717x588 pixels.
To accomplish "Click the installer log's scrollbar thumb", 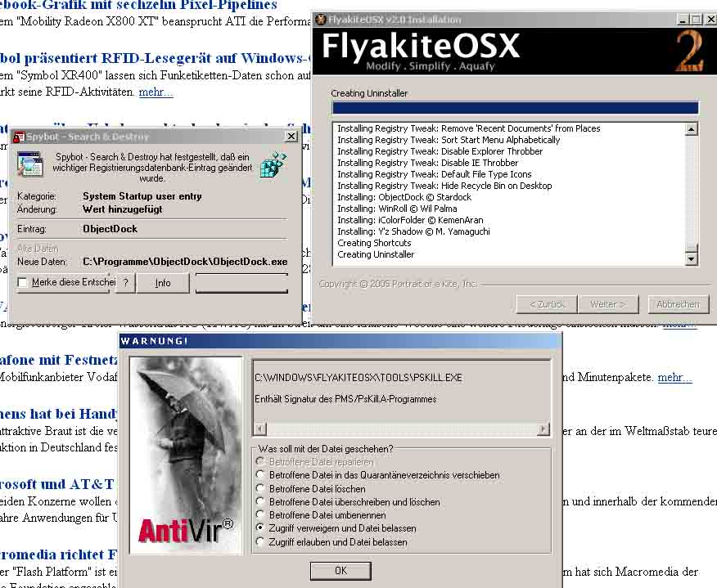I will tap(692, 248).
